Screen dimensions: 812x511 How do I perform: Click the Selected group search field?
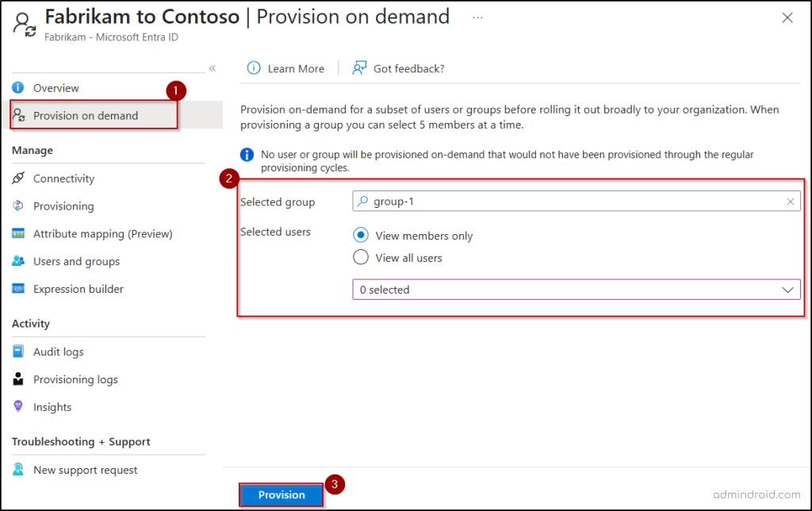tap(555, 201)
